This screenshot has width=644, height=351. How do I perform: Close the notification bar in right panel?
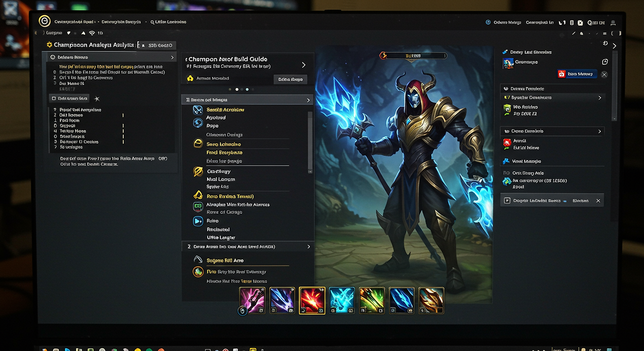click(598, 201)
